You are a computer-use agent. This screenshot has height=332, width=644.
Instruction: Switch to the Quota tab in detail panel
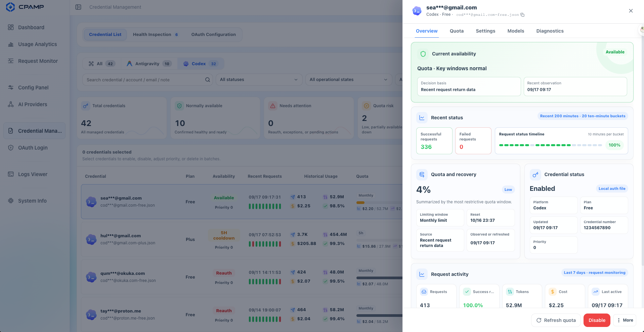click(457, 31)
